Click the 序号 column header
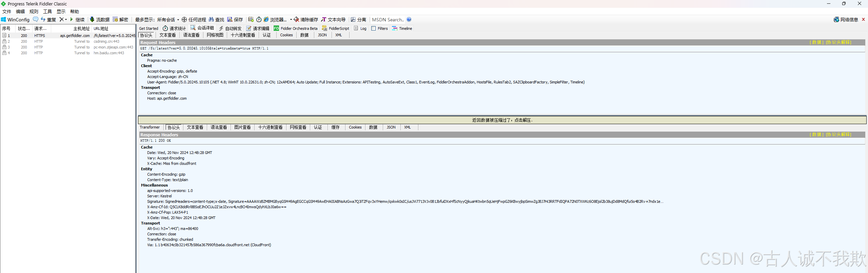868x273 pixels. pos(8,29)
